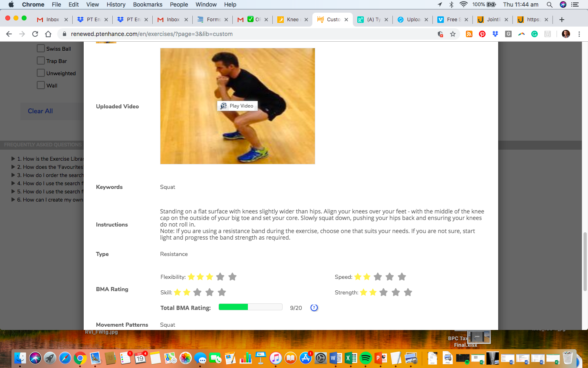588x368 pixels.
Task: Open the Pinterest extension icon
Action: point(482,34)
